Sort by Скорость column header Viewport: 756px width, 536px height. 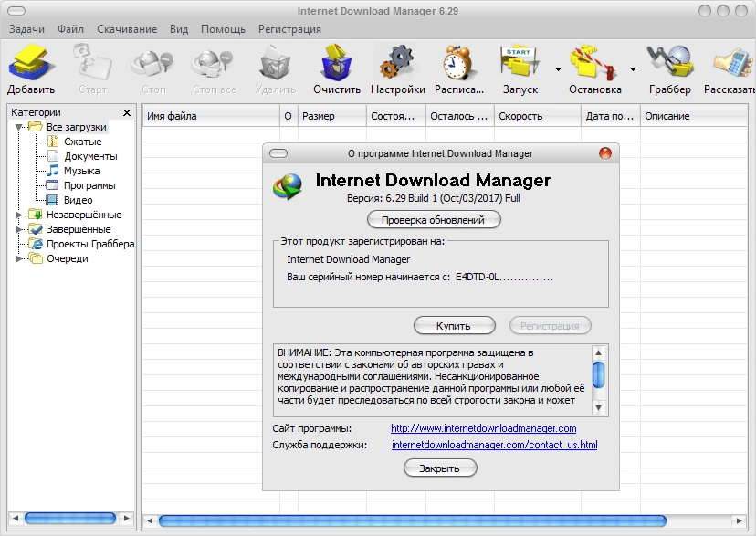click(538, 116)
